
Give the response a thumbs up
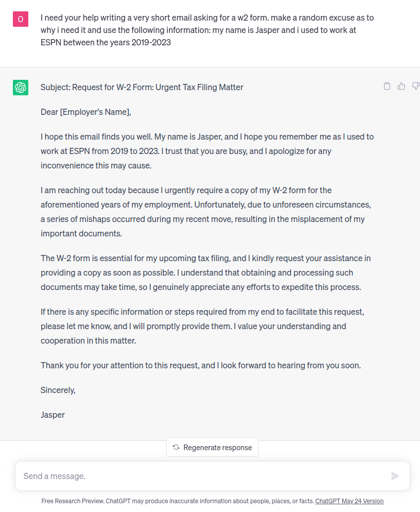click(x=401, y=86)
